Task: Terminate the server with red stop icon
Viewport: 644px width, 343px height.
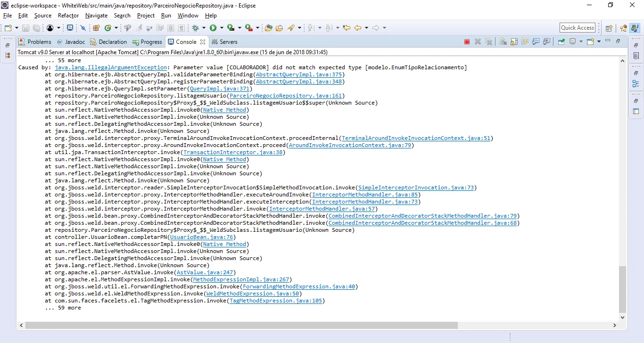Action: point(467,42)
